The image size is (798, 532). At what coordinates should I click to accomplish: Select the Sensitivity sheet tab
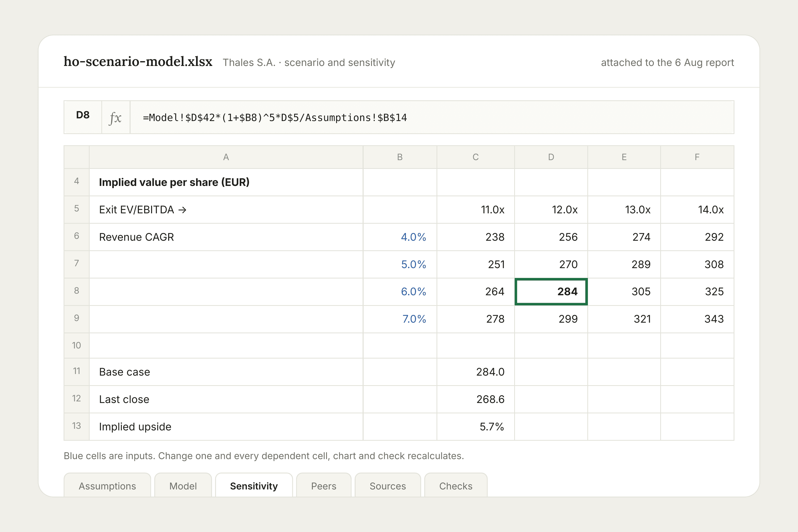point(254,485)
